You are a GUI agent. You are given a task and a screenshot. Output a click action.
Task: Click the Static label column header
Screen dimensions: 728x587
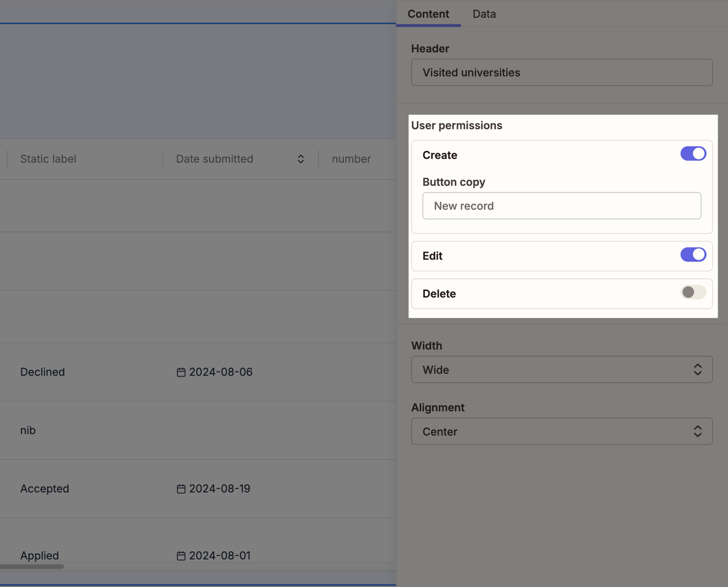tap(48, 159)
